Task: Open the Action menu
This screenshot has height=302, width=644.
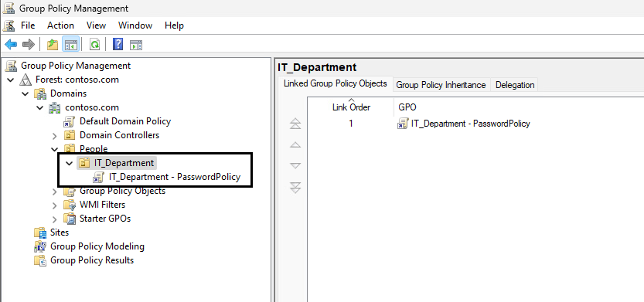Action: pyautogui.click(x=60, y=25)
